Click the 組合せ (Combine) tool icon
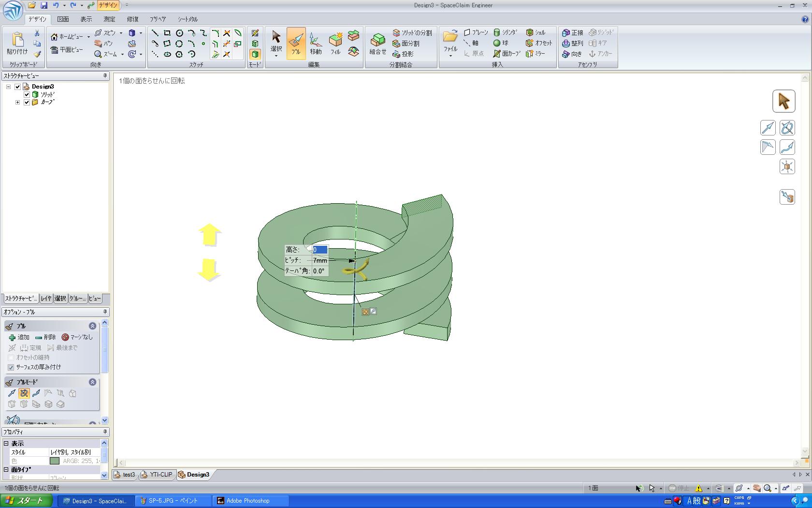Viewport: 812px width, 508px height. click(377, 43)
